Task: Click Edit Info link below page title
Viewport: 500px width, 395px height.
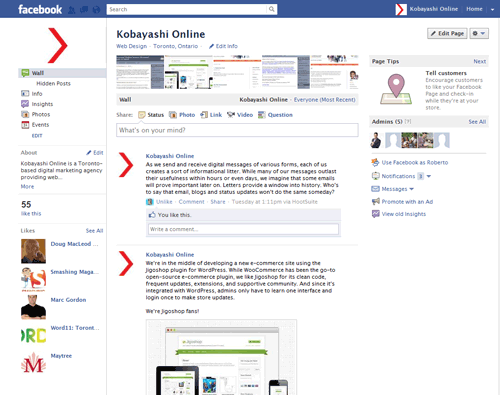Action: click(223, 46)
